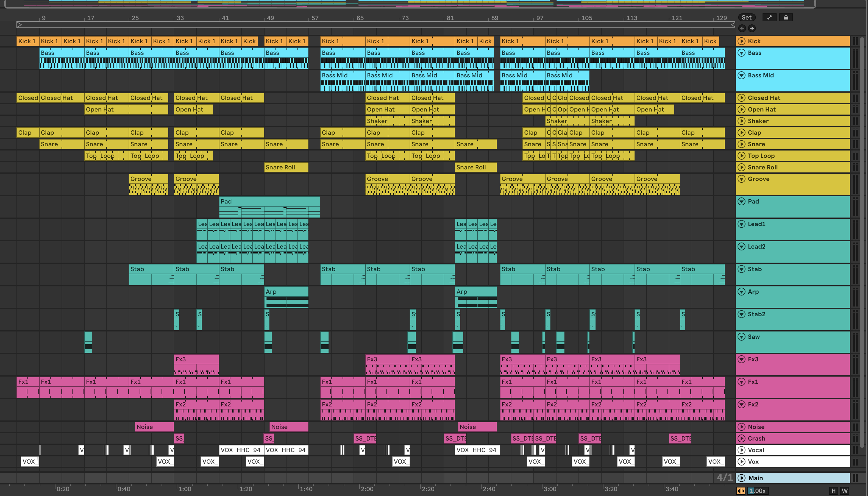Screen dimensions: 868x496
Task: Unfold the Kick track arrow
Action: [741, 41]
